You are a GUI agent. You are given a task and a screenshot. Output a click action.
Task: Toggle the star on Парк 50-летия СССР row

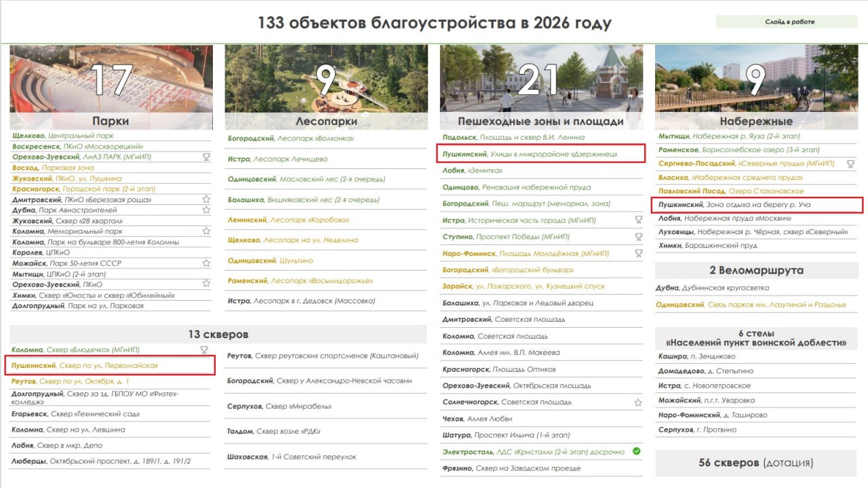[x=206, y=263]
